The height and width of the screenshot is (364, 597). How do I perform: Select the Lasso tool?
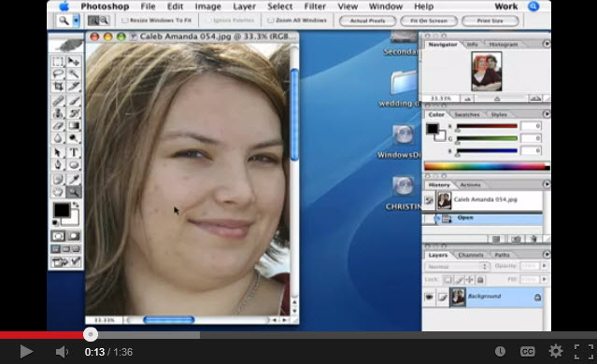point(58,74)
